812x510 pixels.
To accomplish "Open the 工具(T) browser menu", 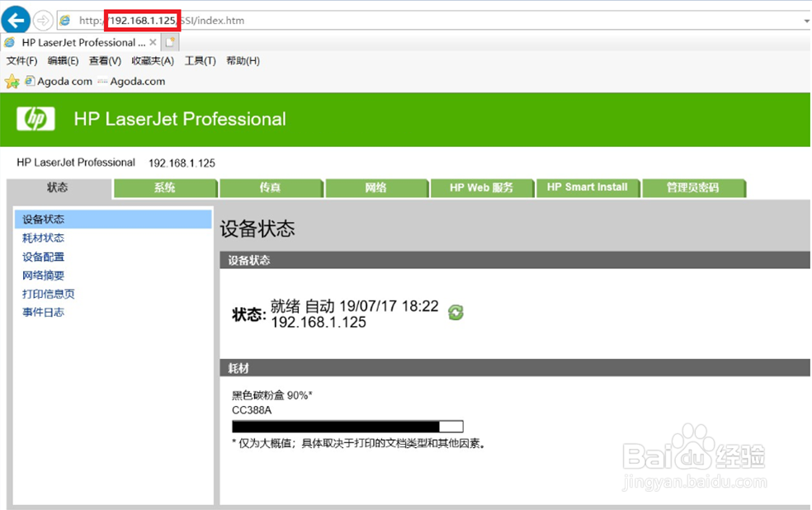I will 200,60.
